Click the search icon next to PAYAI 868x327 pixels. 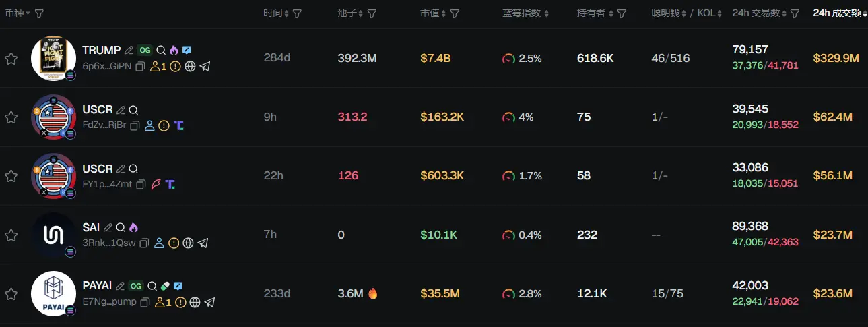click(152, 287)
